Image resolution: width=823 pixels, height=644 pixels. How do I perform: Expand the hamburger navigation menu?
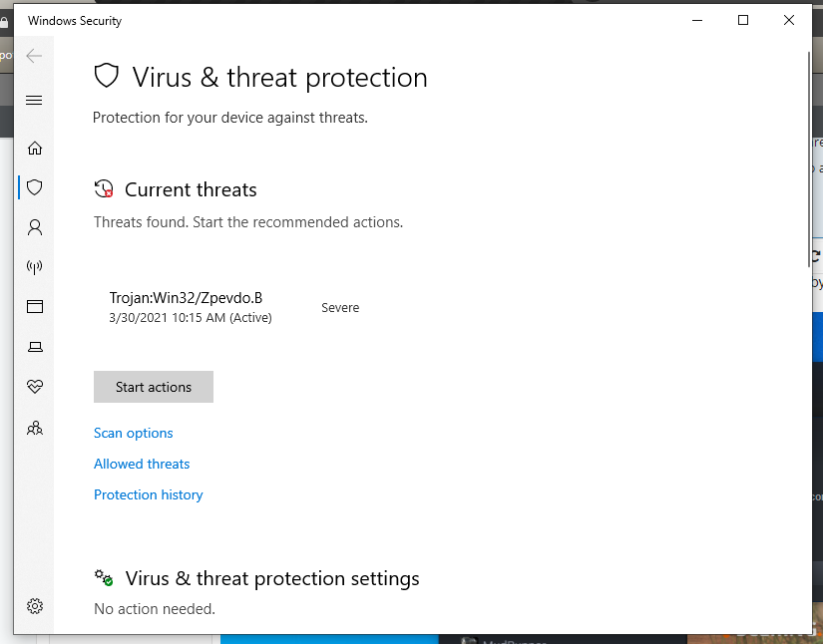pos(34,100)
